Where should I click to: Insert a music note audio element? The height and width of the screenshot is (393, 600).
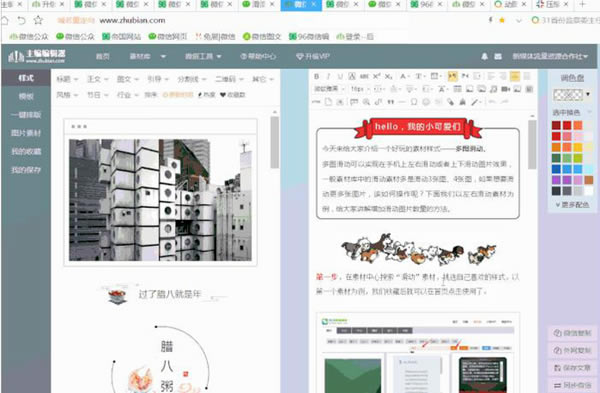[x=494, y=89]
